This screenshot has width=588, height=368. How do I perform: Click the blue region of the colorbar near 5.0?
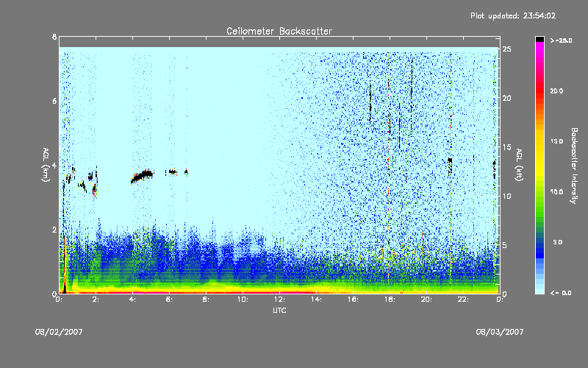pyautogui.click(x=539, y=243)
